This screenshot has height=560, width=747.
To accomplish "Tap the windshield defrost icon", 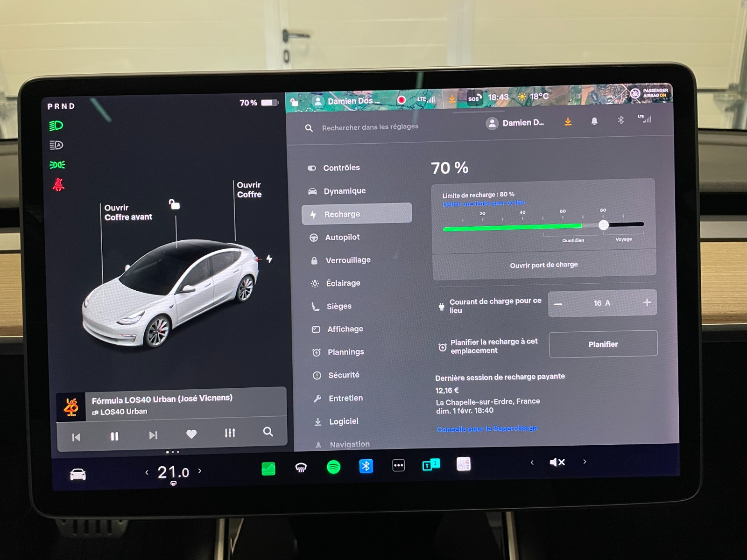I will pyautogui.click(x=301, y=468).
